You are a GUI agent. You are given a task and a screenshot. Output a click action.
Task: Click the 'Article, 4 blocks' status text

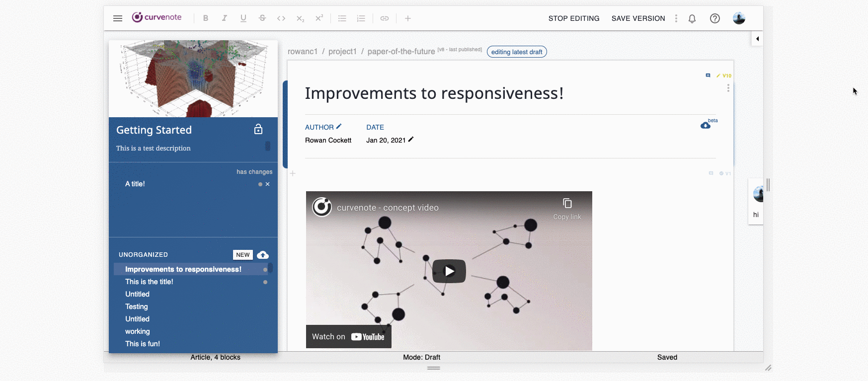pos(216,357)
